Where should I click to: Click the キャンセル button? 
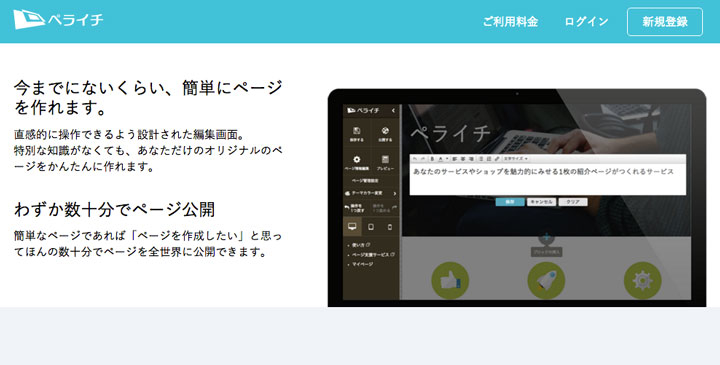[541, 202]
